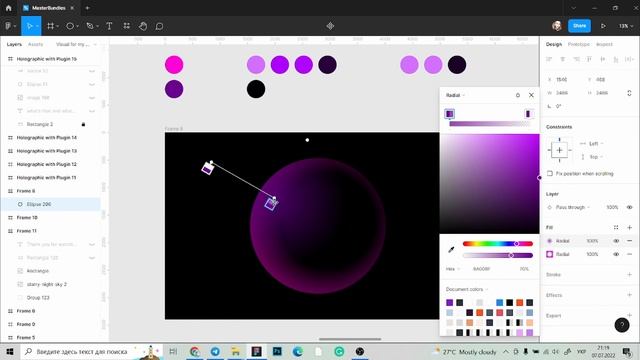Open Move tool options arrow
This screenshot has height=360, width=640.
coord(37,26)
